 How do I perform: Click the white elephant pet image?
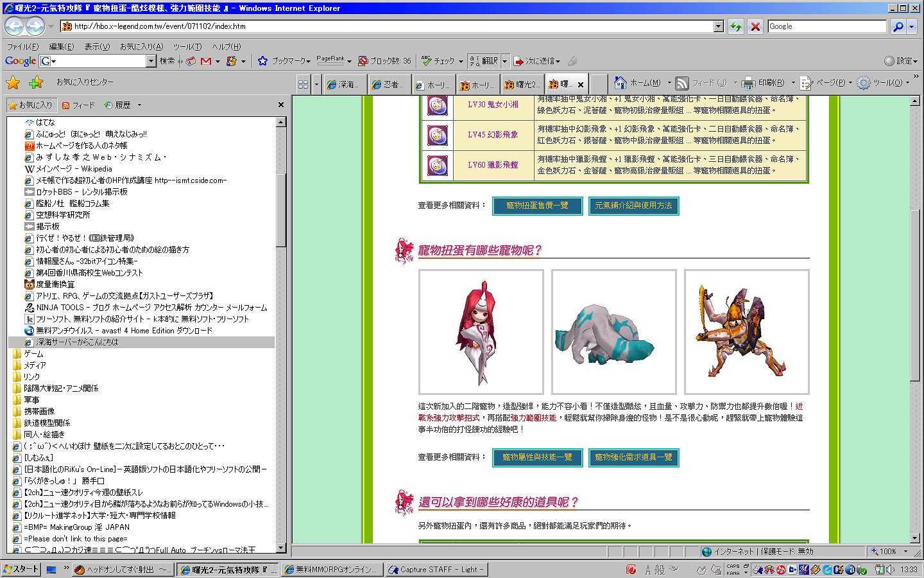614,332
